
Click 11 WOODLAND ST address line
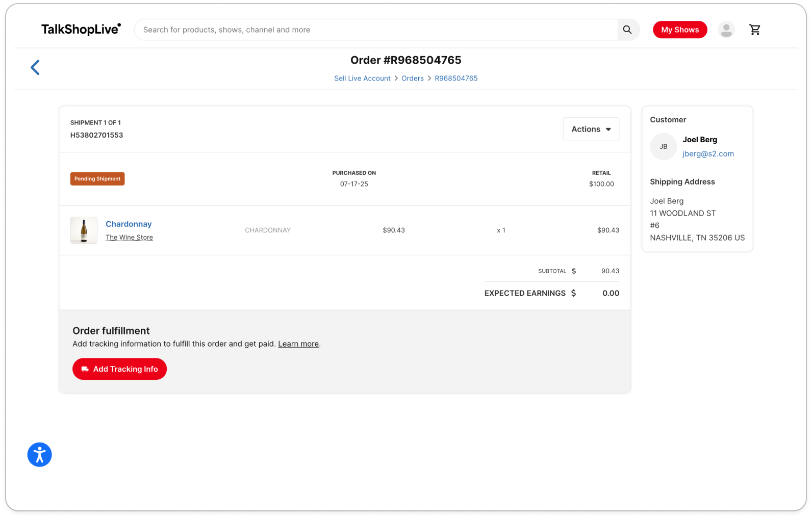coord(683,214)
